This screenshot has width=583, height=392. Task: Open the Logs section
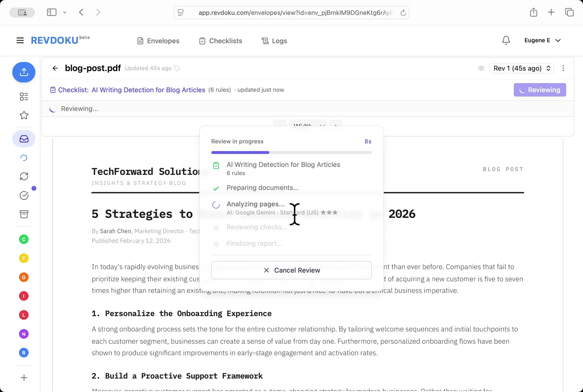pos(274,40)
